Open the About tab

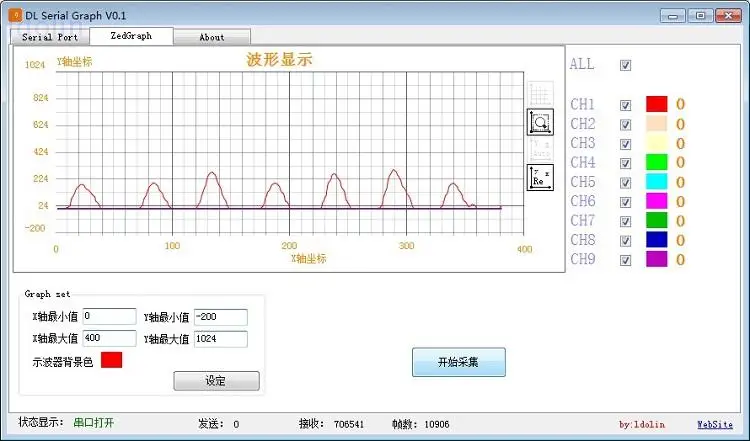point(212,37)
